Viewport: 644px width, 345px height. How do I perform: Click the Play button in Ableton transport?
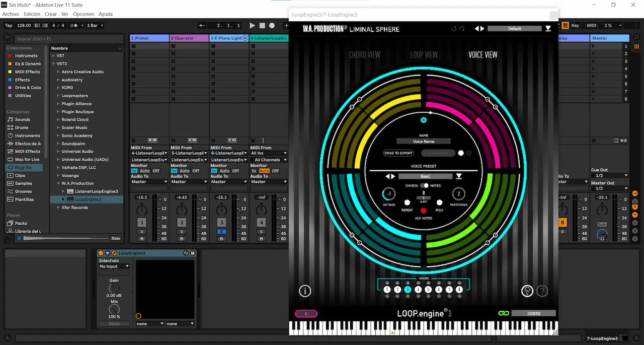coord(253,25)
